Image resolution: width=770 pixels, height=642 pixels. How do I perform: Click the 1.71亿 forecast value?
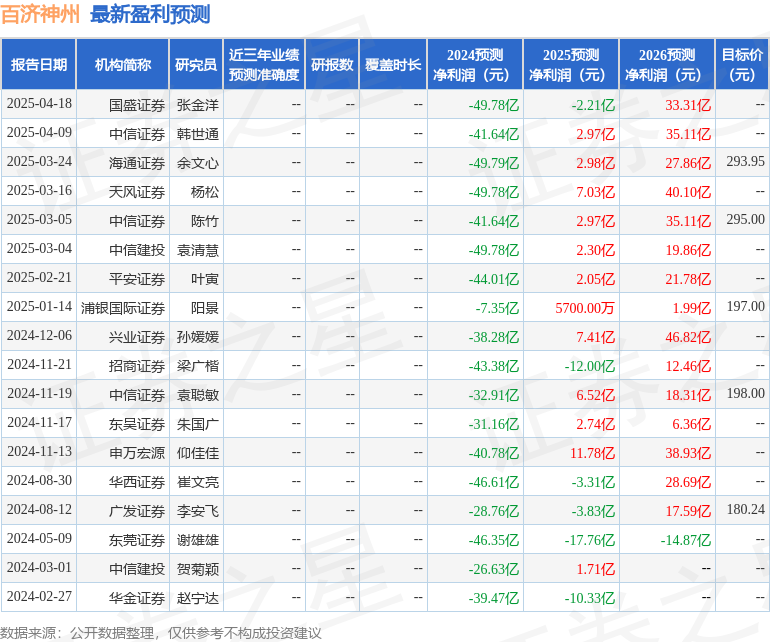click(595, 569)
